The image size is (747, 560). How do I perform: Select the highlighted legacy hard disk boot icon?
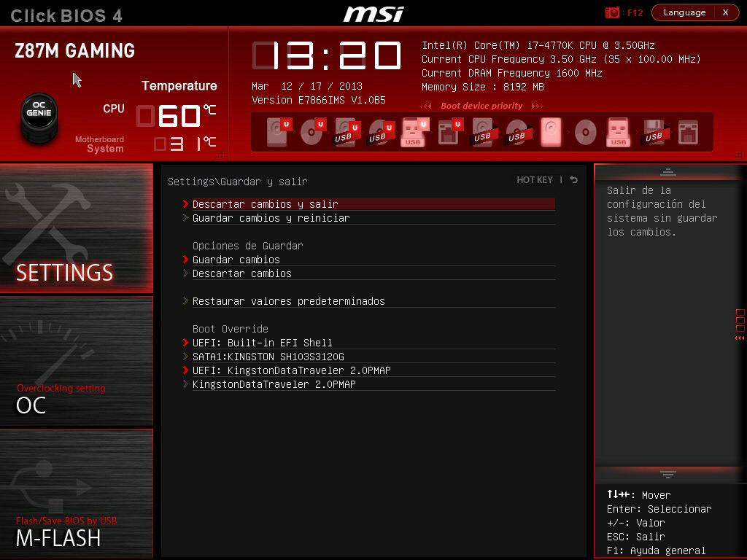[551, 132]
